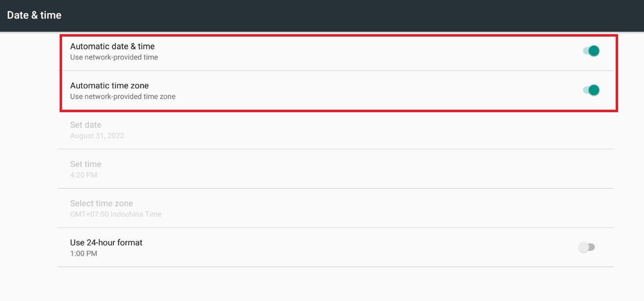Open the Set date option
The height and width of the screenshot is (301, 644).
[86, 125]
